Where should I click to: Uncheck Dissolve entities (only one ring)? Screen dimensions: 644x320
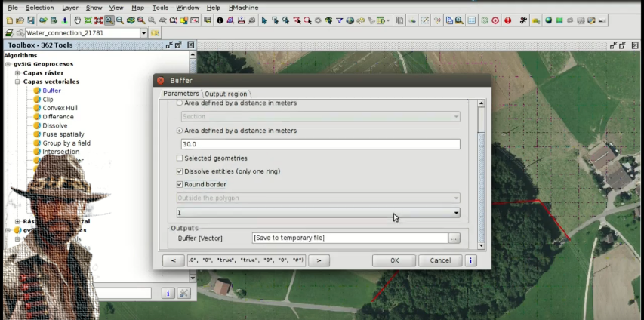click(180, 171)
